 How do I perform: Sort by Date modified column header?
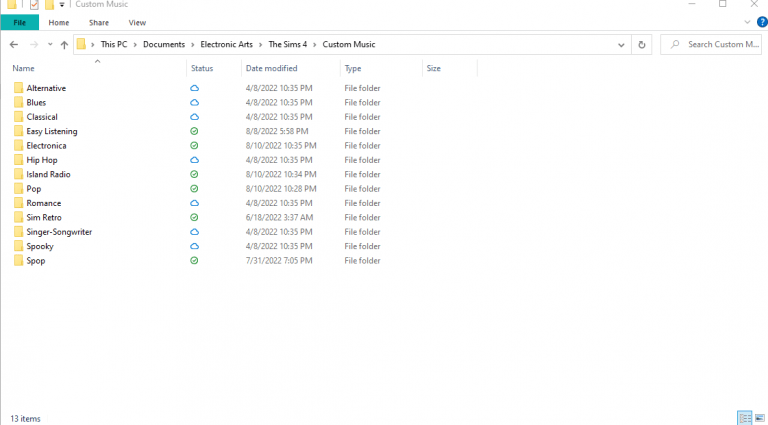point(271,68)
